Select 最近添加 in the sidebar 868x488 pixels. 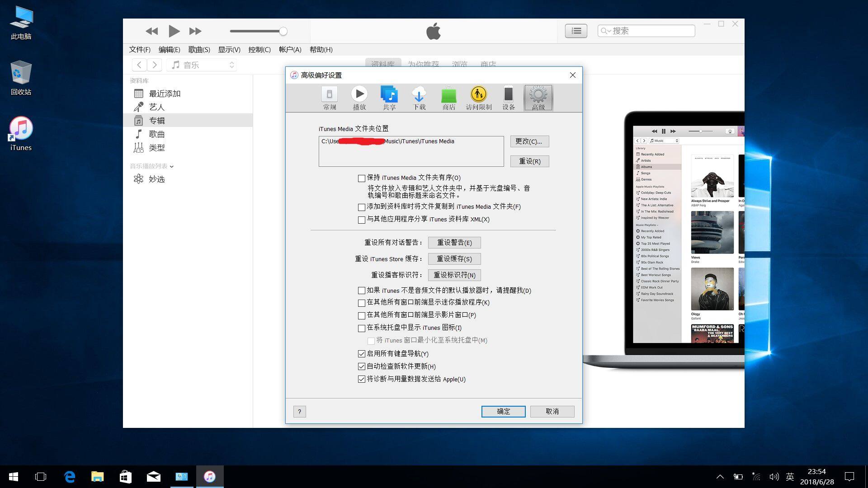[188, 94]
